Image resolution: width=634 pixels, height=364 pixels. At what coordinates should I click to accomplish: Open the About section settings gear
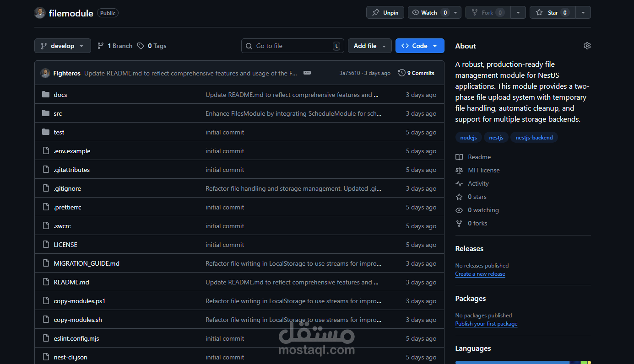pos(587,46)
